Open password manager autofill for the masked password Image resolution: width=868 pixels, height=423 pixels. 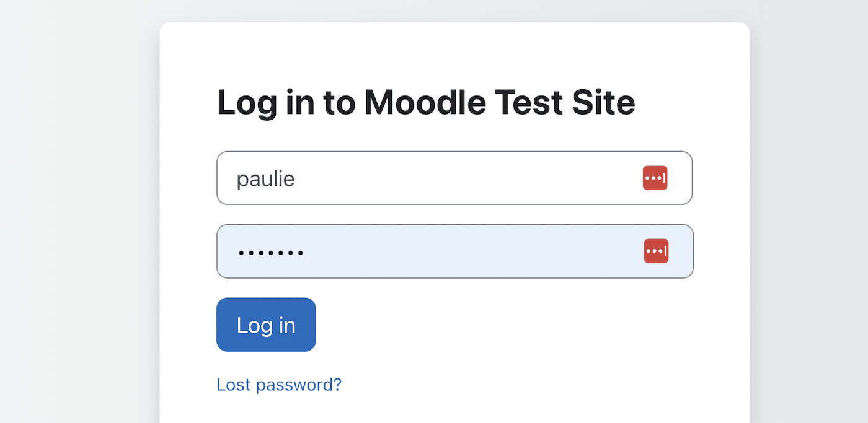[x=656, y=251]
